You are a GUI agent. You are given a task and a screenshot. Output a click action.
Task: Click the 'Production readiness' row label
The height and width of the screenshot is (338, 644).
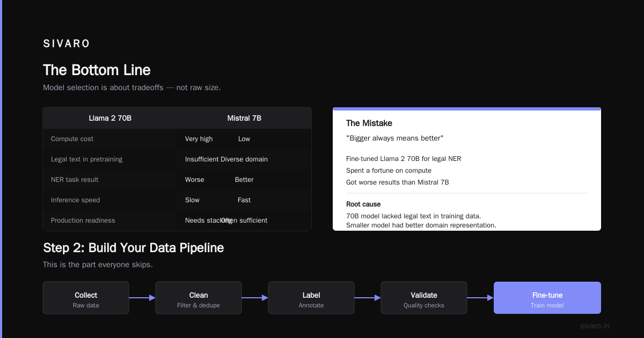click(83, 221)
